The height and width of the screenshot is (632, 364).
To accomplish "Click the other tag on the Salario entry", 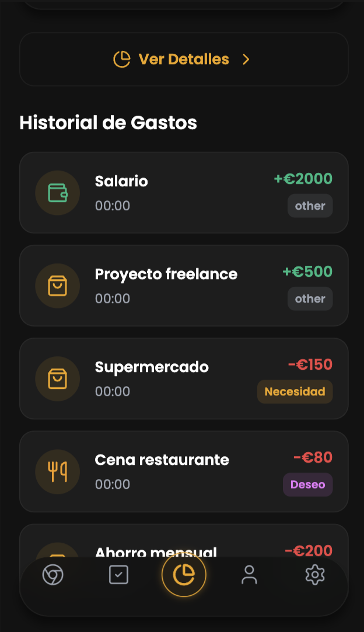I will click(x=310, y=206).
